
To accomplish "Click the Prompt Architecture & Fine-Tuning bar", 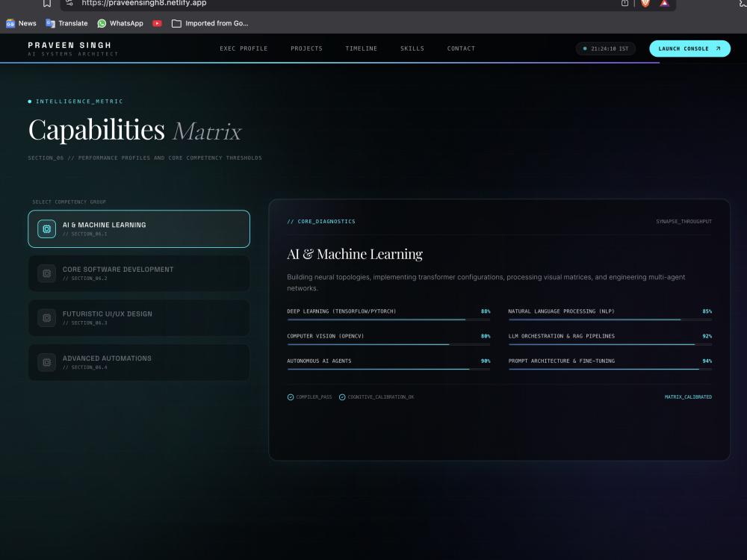I will click(x=610, y=369).
